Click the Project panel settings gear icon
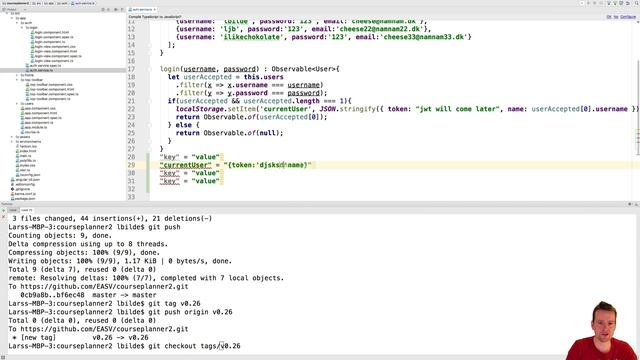Viewport: 640px width, 360px height. click(116, 9)
